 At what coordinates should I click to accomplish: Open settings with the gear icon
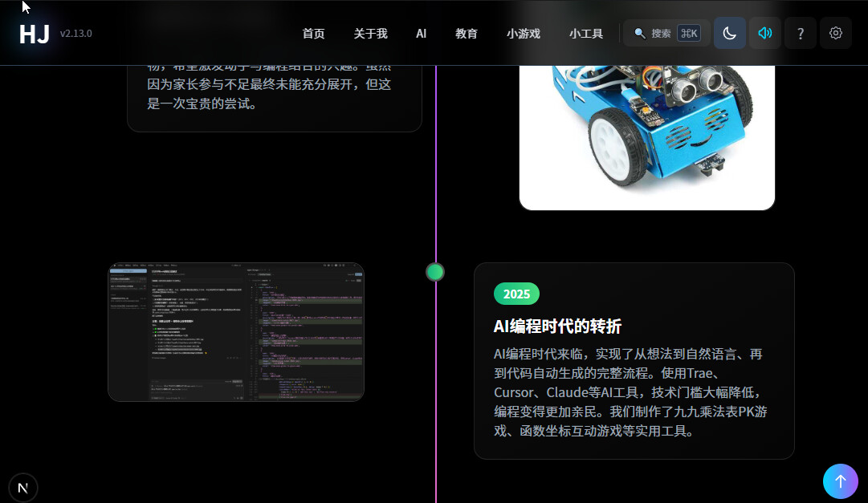pyautogui.click(x=835, y=33)
